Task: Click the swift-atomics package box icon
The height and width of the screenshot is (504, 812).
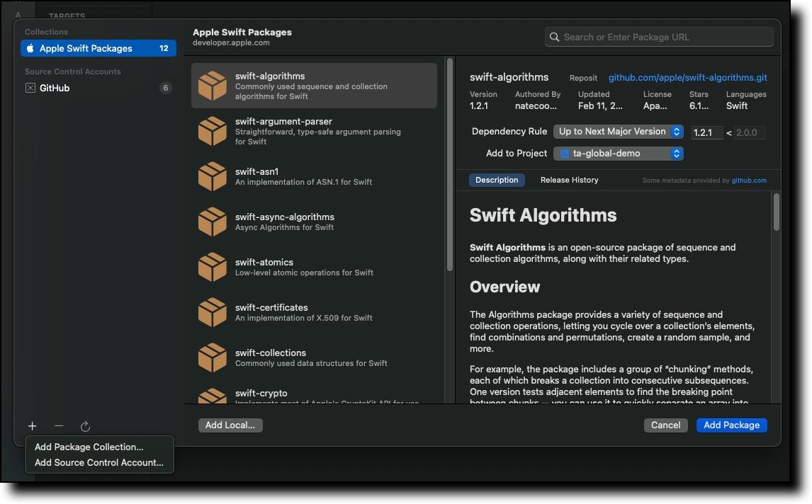Action: click(x=213, y=268)
